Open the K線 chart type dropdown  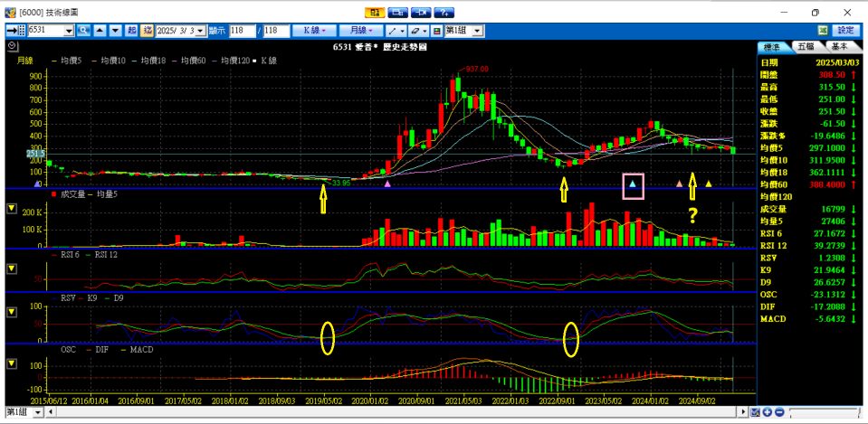316,30
